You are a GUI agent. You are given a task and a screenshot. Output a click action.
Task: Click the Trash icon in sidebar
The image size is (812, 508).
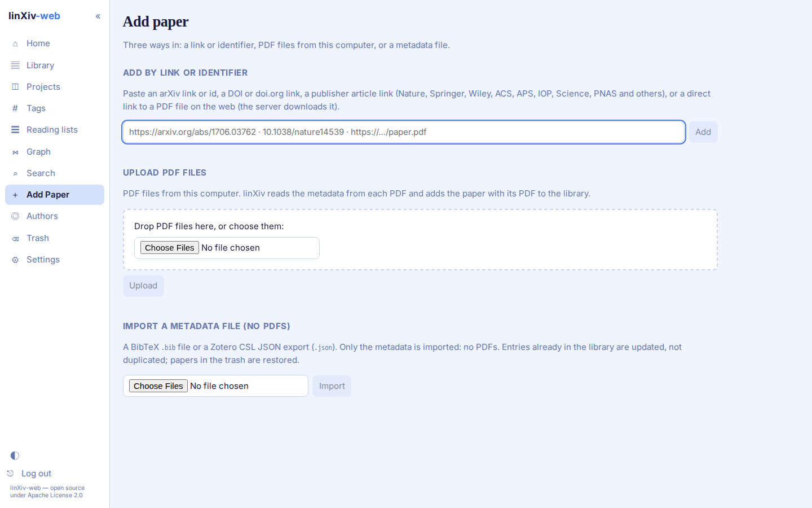coord(15,238)
